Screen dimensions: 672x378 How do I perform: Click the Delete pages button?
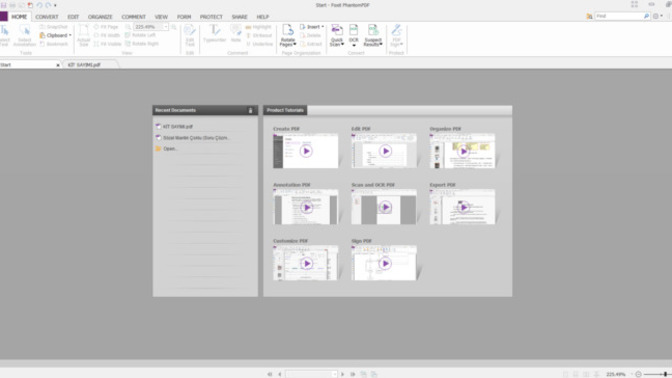[x=310, y=35]
